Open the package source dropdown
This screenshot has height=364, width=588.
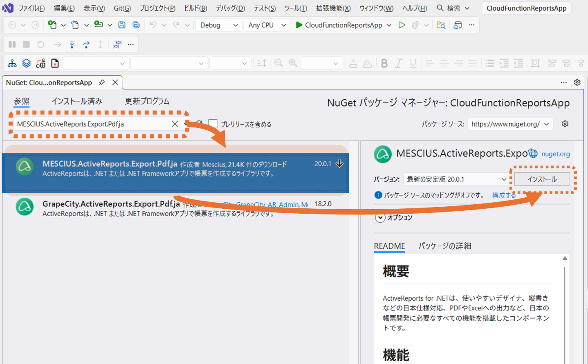pyautogui.click(x=510, y=124)
